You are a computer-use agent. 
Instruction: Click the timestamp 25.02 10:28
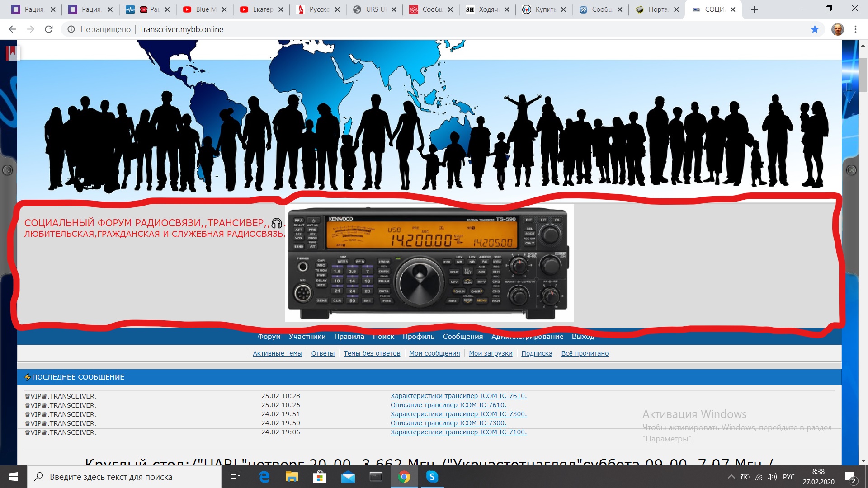[281, 396]
